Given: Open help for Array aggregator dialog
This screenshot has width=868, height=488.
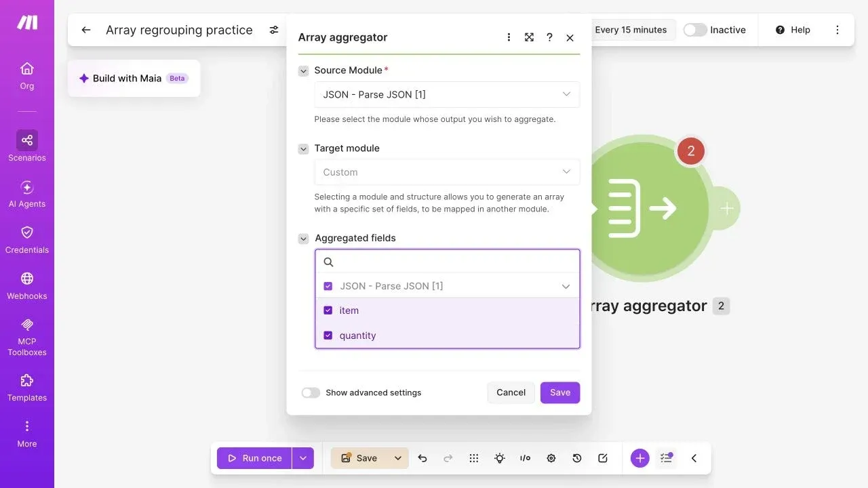Looking at the screenshot, I should (x=549, y=37).
